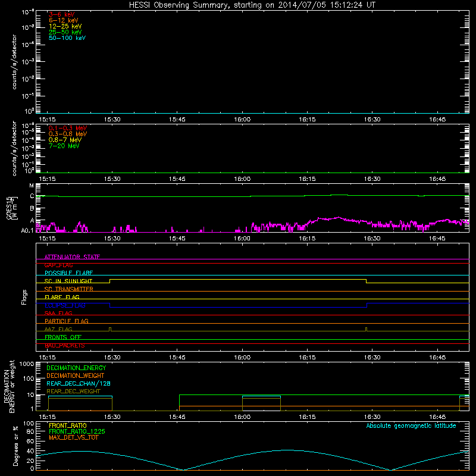Click the 1000 tick label on decimation axis

(x=27, y=364)
